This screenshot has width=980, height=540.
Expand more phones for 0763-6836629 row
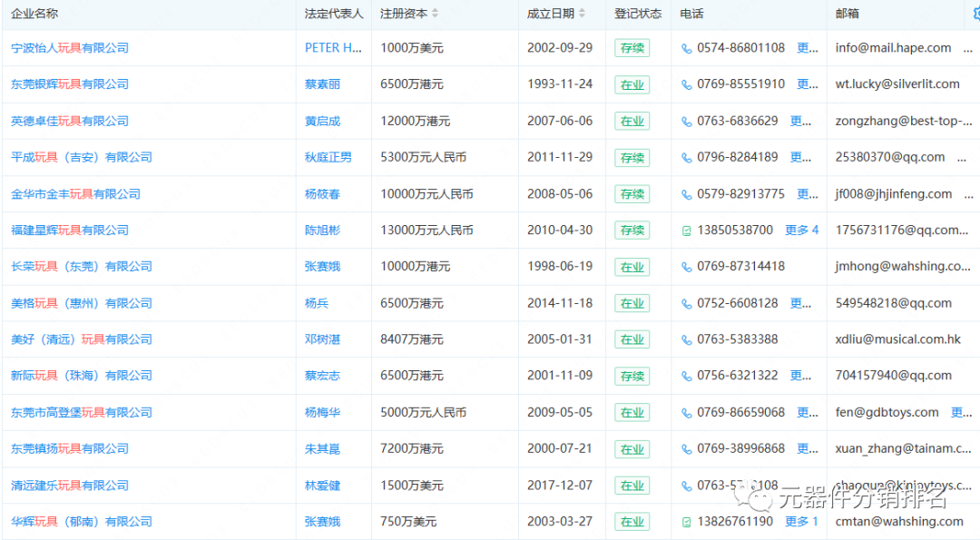[x=800, y=121]
